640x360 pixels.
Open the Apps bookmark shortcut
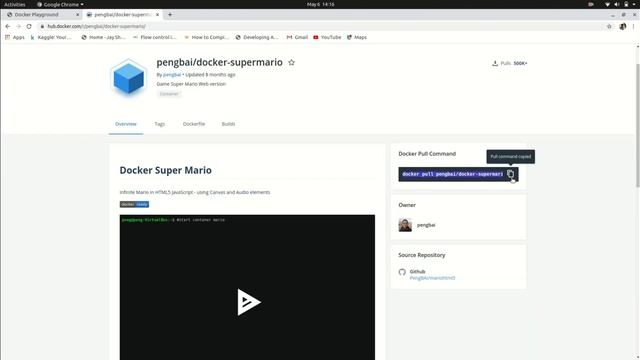(15, 37)
